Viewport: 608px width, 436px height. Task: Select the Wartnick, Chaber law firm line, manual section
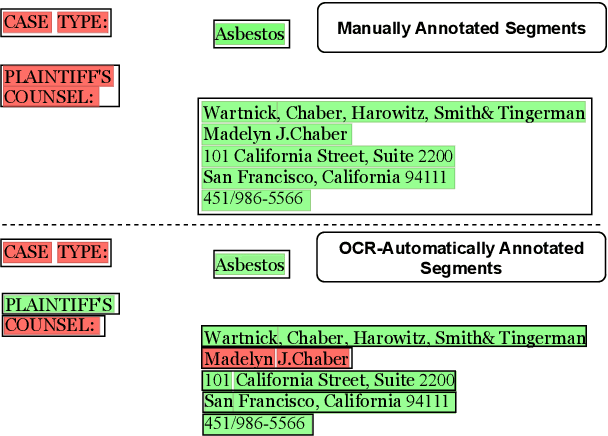click(x=393, y=113)
